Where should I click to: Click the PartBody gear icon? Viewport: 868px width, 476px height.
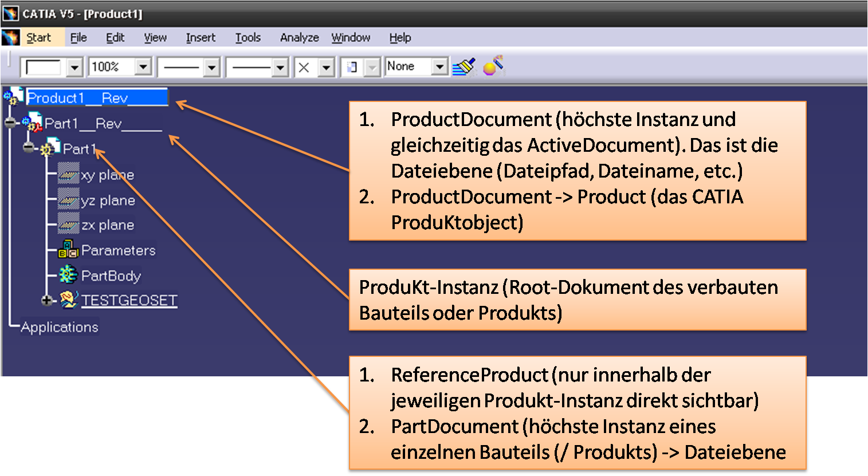[68, 275]
